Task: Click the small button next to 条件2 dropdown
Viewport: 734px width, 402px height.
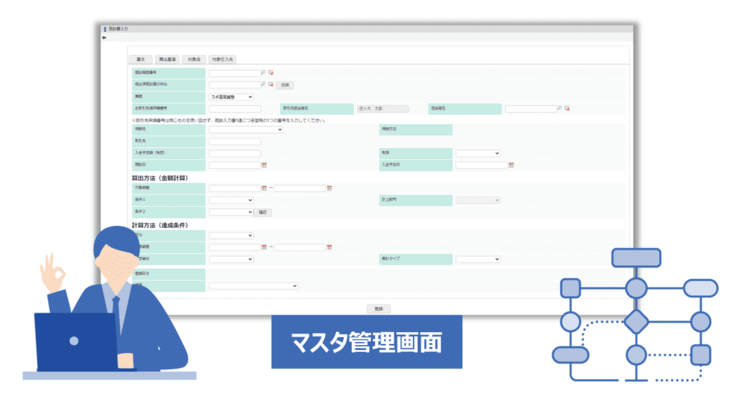Action: click(264, 212)
